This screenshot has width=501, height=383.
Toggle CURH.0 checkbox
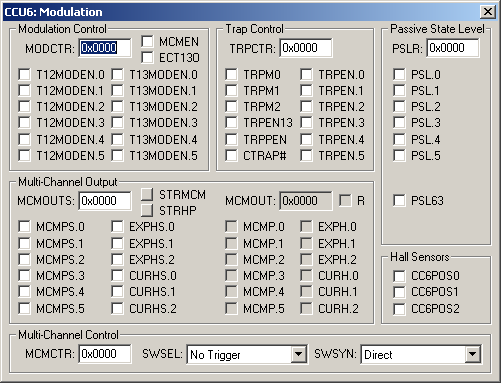[x=306, y=275]
